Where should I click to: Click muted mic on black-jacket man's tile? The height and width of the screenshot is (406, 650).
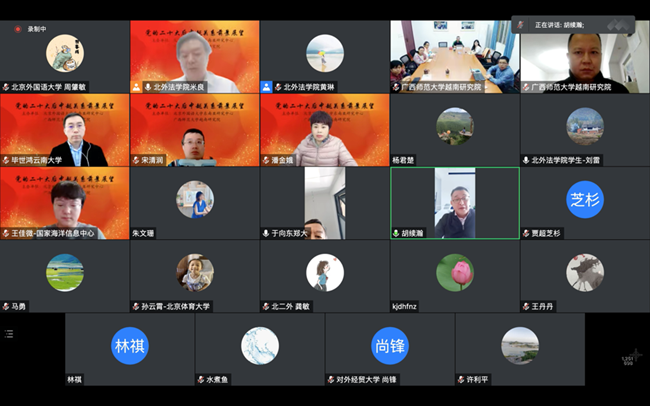coord(526,87)
